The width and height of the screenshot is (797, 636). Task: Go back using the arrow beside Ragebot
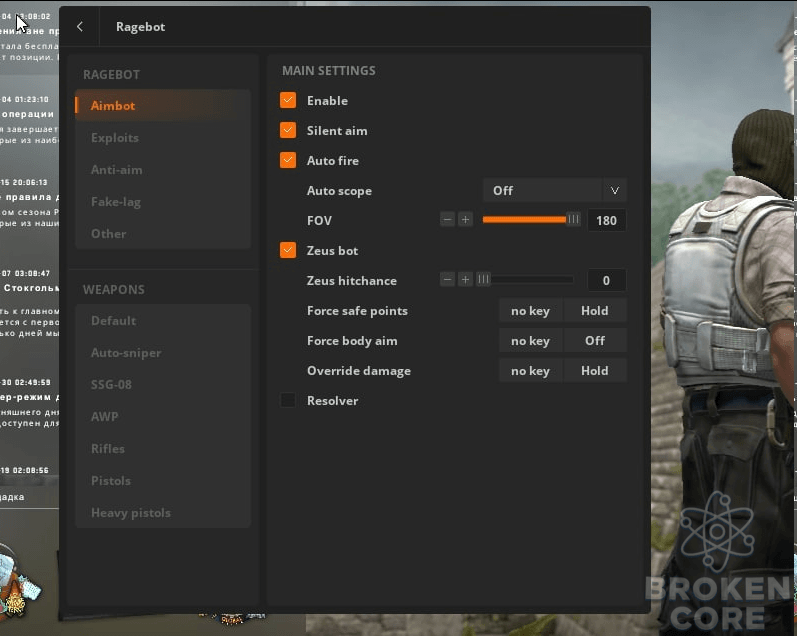(x=80, y=26)
